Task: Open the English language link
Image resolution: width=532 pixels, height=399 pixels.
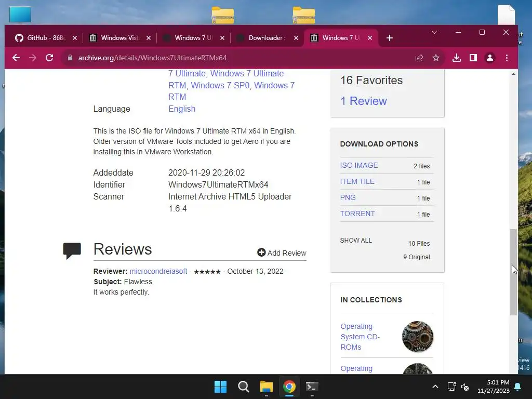Action: tap(182, 109)
